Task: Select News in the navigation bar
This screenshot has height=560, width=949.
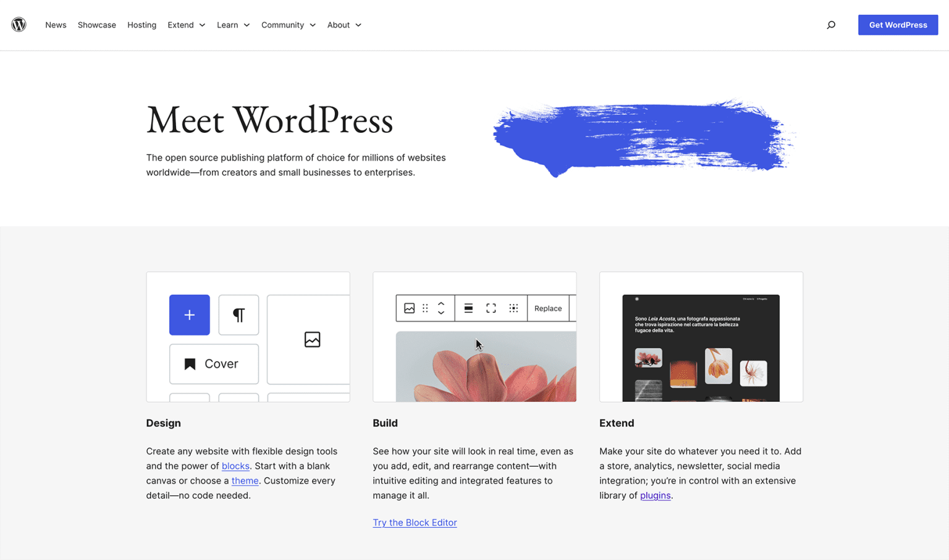Action: point(56,25)
